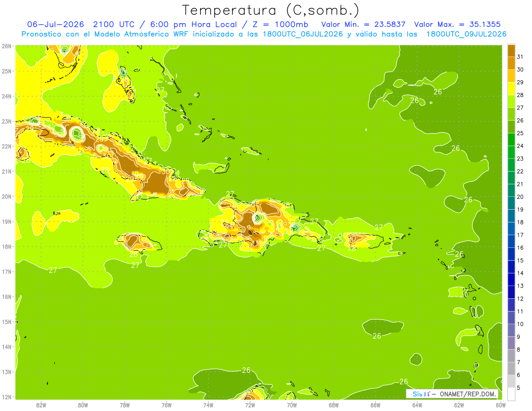
Task: Click the "31" label on the color scale
Action: (x=520, y=57)
